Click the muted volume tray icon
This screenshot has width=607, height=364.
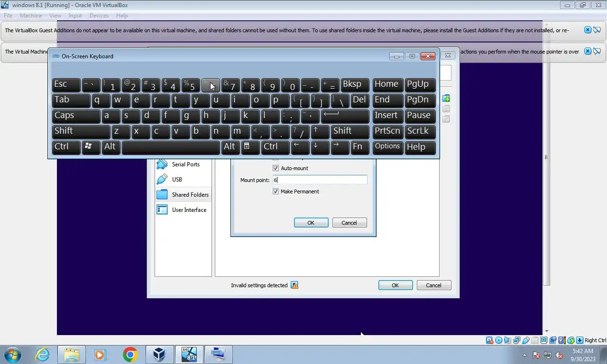click(x=559, y=355)
